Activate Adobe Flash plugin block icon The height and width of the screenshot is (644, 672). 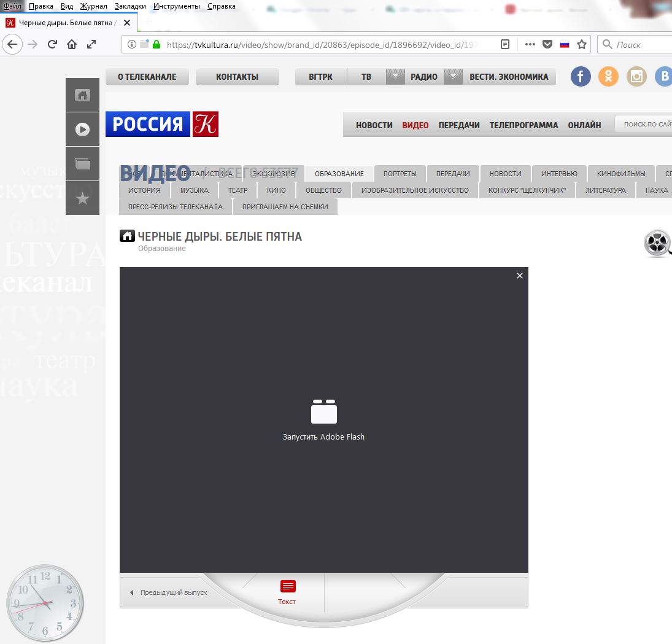[323, 411]
